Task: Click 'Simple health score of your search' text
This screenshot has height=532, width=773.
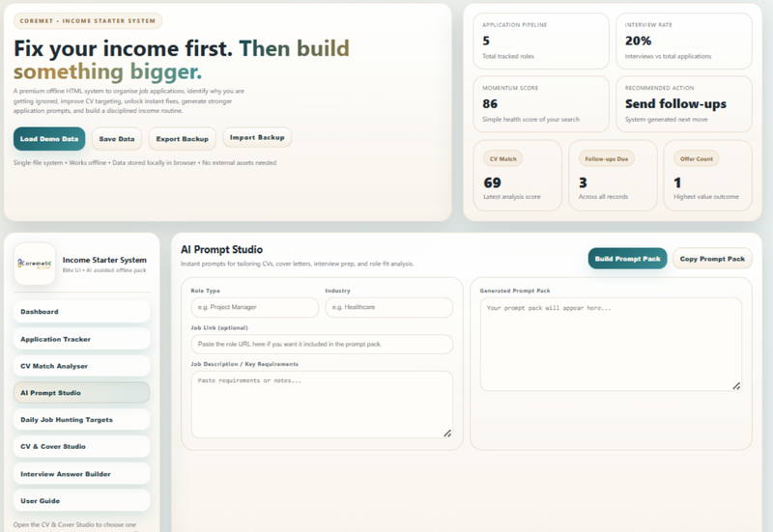Action: click(530, 119)
